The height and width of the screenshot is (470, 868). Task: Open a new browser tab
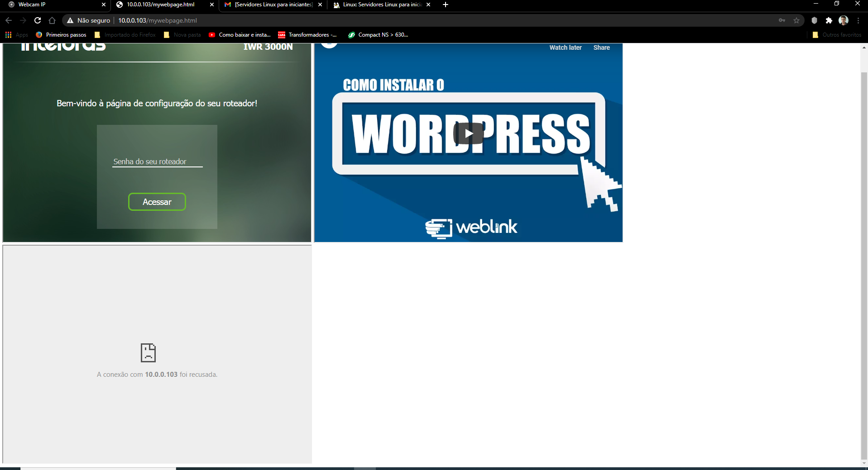[x=446, y=5]
